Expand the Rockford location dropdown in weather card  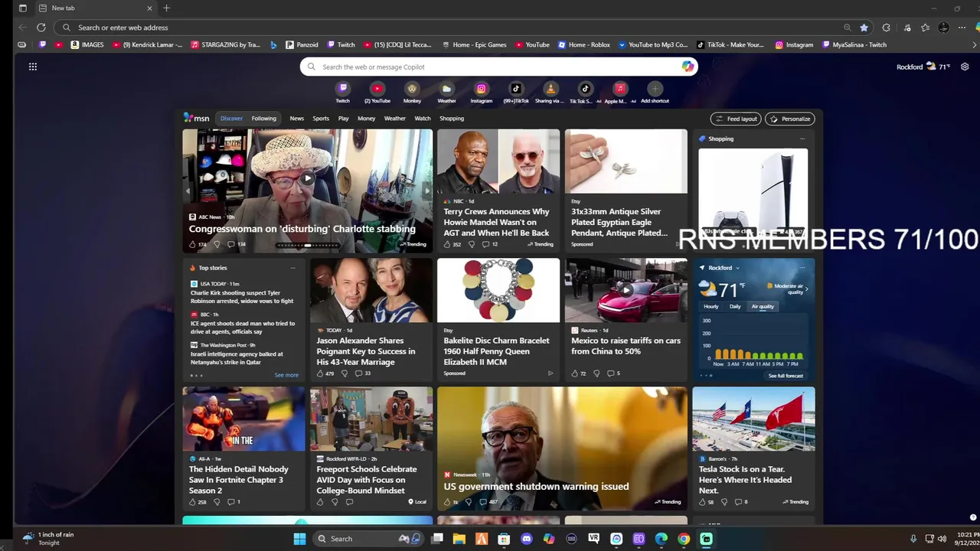[737, 268]
